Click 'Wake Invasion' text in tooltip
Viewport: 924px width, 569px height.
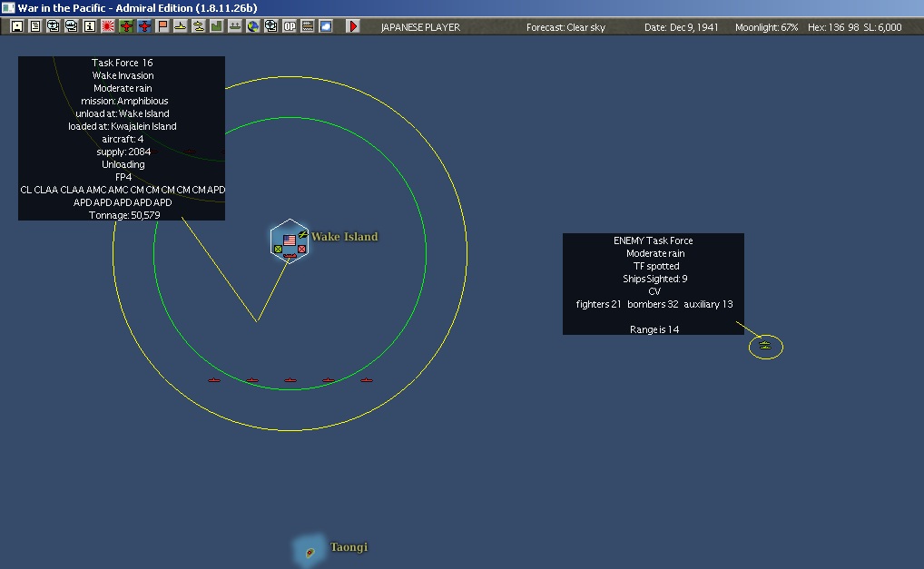coord(123,75)
